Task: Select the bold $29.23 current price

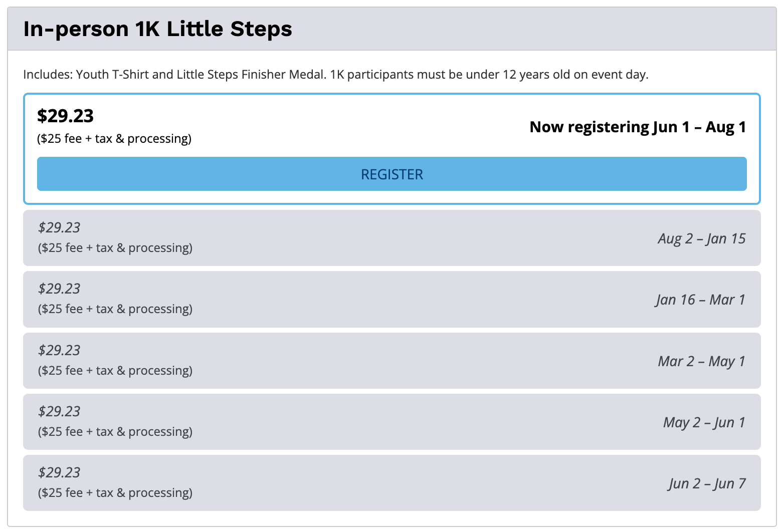Action: (x=65, y=116)
